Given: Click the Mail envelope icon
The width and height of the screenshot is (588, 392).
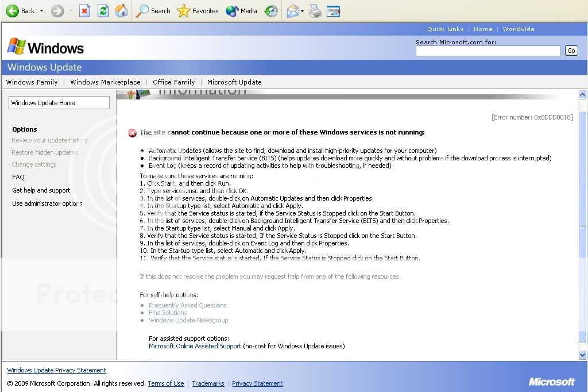Looking at the screenshot, I should 292,11.
